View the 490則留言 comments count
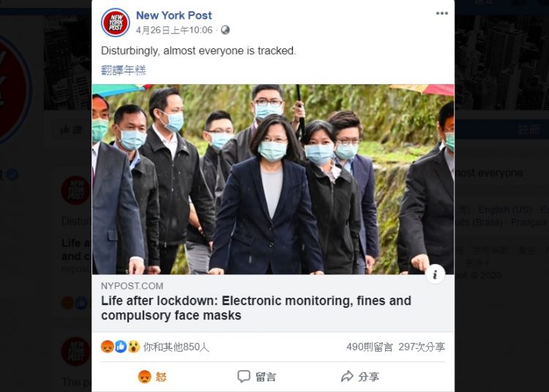This screenshot has width=549, height=392. [370, 347]
